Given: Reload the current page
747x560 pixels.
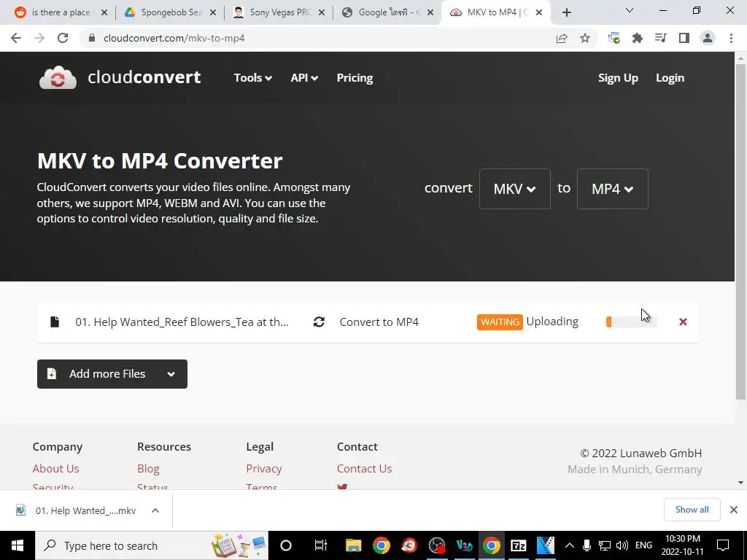Looking at the screenshot, I should pyautogui.click(x=63, y=38).
